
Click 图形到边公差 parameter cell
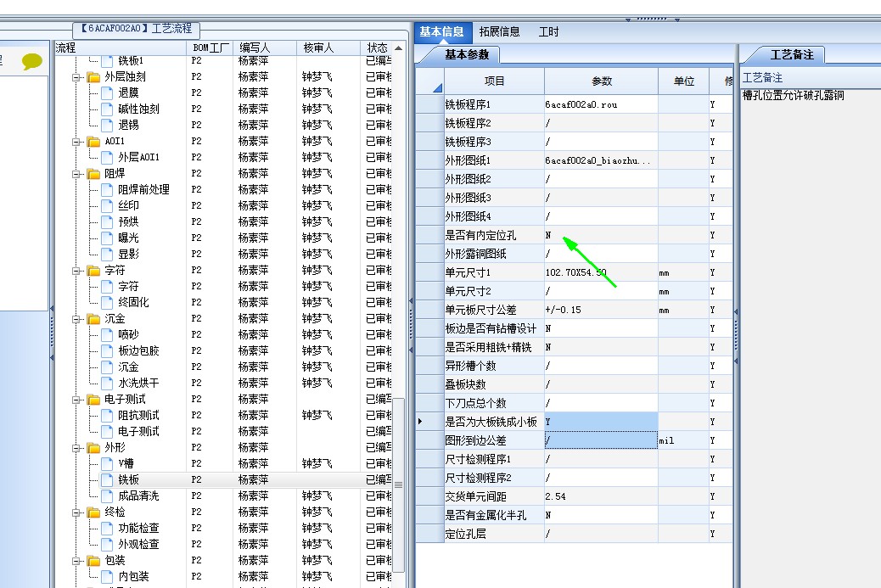(601, 440)
